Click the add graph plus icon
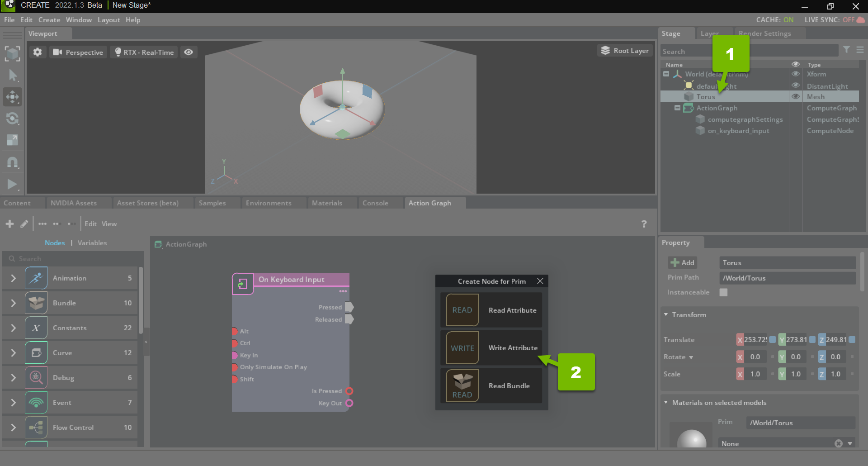Screen dimensions: 868x466 click(9, 223)
